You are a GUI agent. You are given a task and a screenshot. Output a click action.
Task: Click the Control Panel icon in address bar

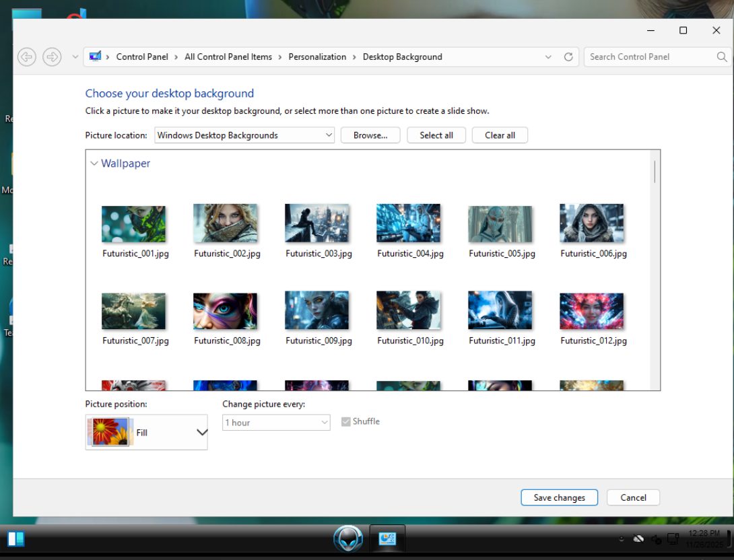click(96, 57)
